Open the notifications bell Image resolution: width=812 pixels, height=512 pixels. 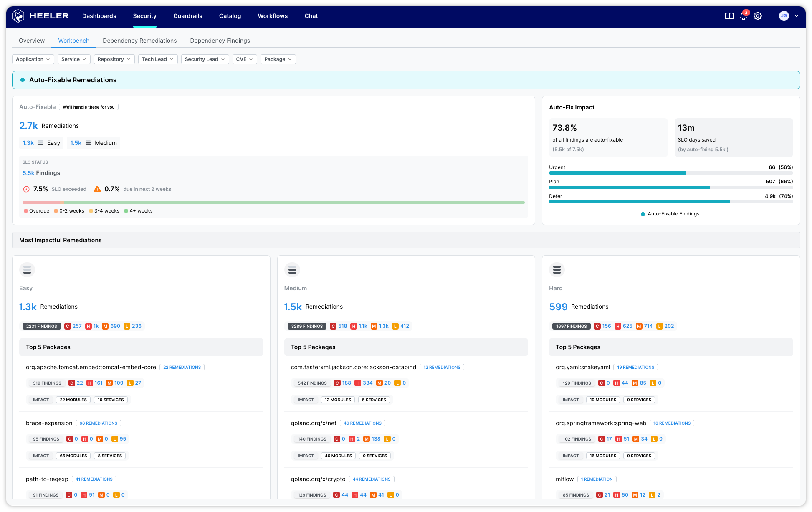click(x=743, y=16)
